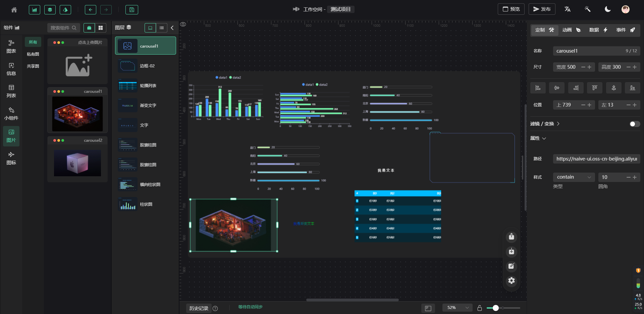Viewport: 644px width, 314px height.
Task: Select the 信息 category in sidebar
Action: tap(11, 69)
